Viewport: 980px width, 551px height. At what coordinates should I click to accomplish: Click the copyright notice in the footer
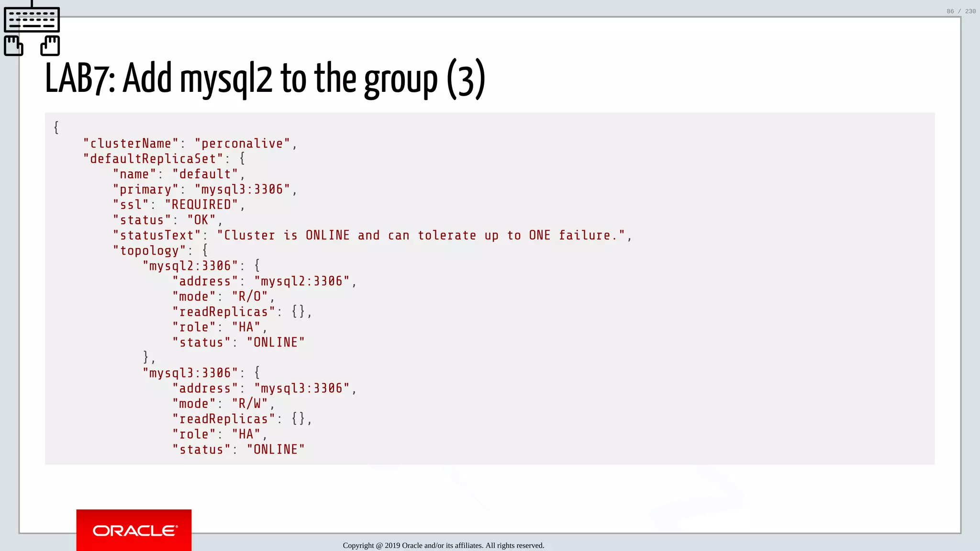(x=444, y=545)
